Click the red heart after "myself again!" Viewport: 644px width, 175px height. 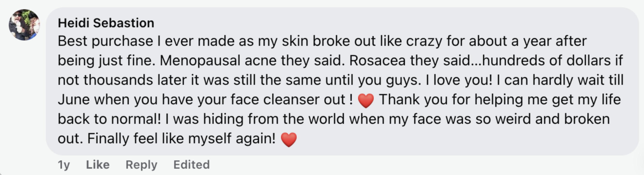click(289, 139)
